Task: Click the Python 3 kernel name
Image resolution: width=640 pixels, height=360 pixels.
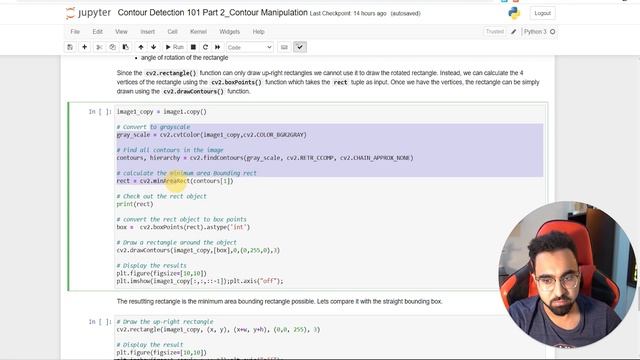Action: pyautogui.click(x=535, y=31)
